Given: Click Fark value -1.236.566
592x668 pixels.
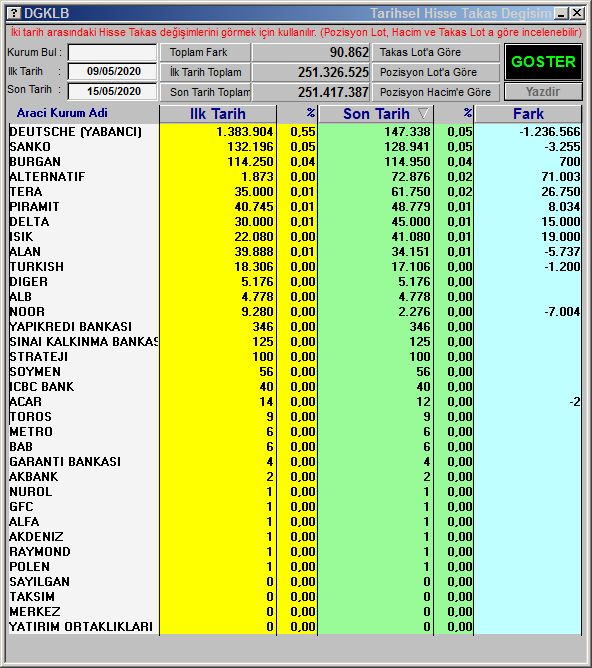Looking at the screenshot, I should click(x=549, y=132).
